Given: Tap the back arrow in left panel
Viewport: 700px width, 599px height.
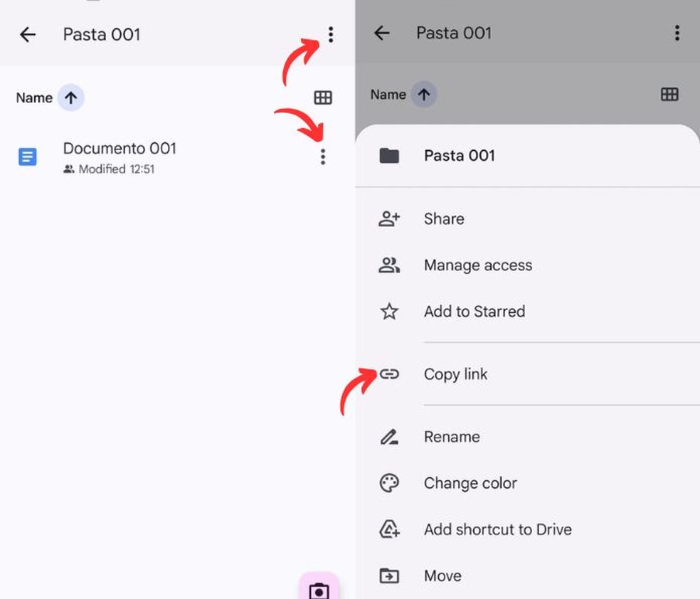Looking at the screenshot, I should coord(28,34).
